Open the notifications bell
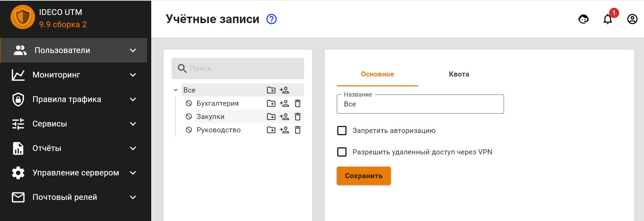Screen dimensions: 644x221 (608, 19)
